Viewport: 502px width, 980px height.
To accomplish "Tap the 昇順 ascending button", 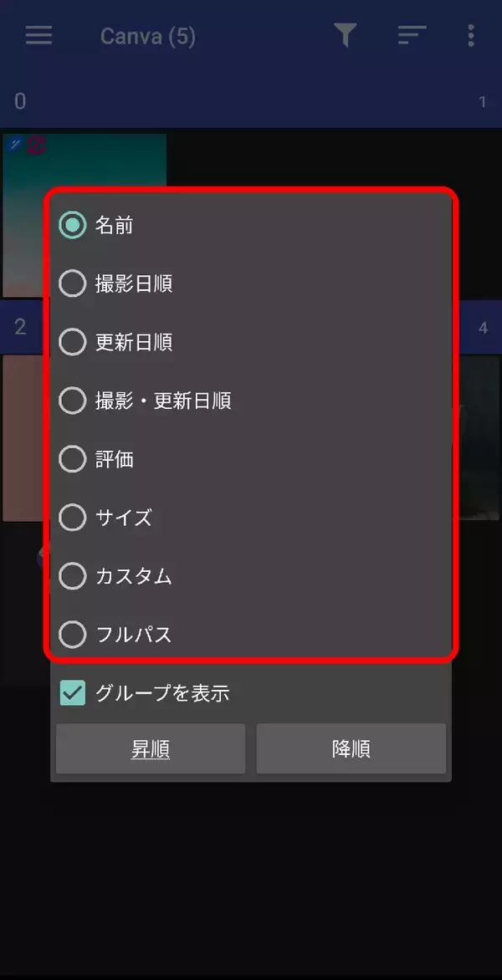I will [x=151, y=748].
